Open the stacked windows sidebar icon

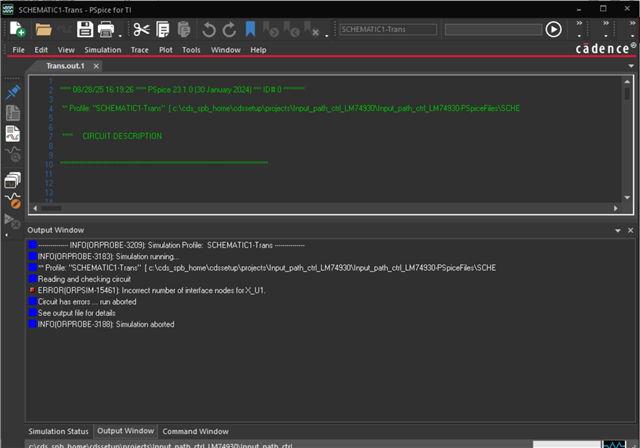tap(13, 180)
